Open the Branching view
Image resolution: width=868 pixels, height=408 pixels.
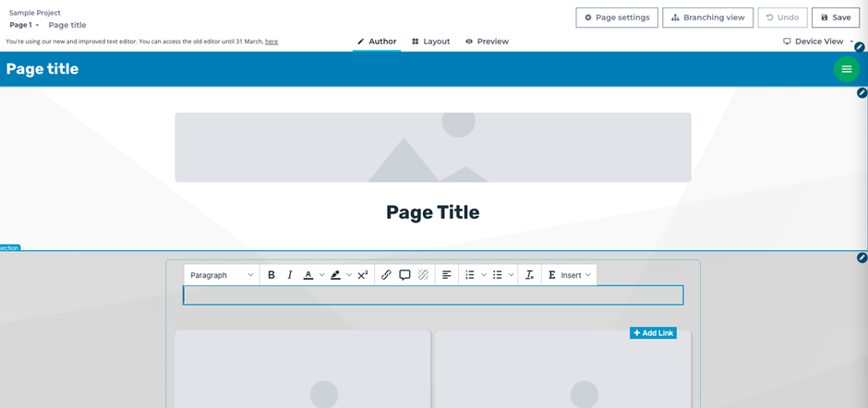pyautogui.click(x=707, y=18)
